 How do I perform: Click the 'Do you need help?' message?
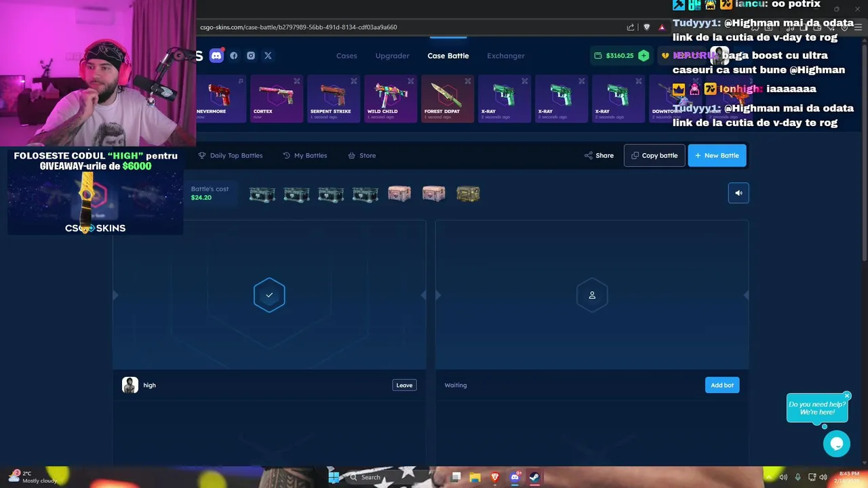[817, 408]
